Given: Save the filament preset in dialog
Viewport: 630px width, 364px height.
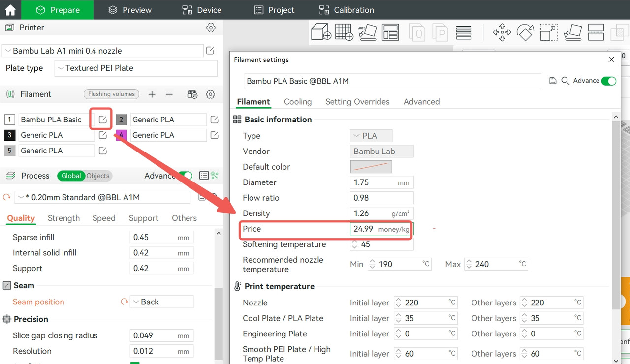Looking at the screenshot, I should pyautogui.click(x=552, y=81).
